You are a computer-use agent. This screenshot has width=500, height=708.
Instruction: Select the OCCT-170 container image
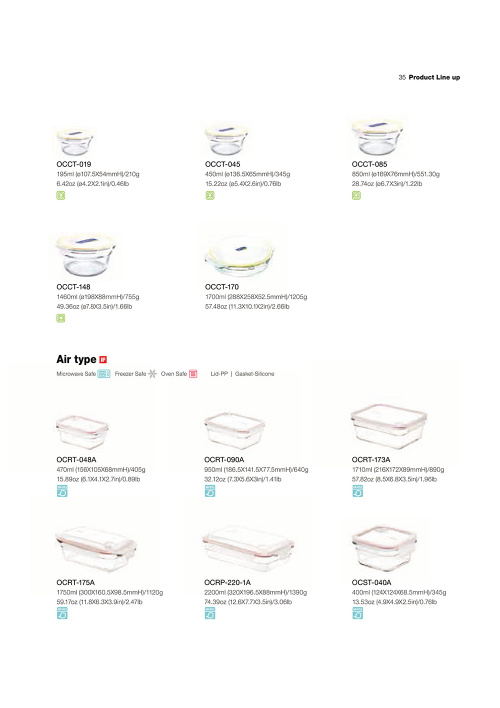click(x=239, y=256)
